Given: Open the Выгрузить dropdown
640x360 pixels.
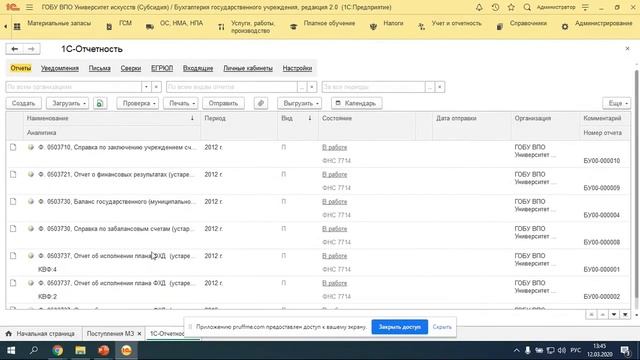Looking at the screenshot, I should [x=300, y=103].
